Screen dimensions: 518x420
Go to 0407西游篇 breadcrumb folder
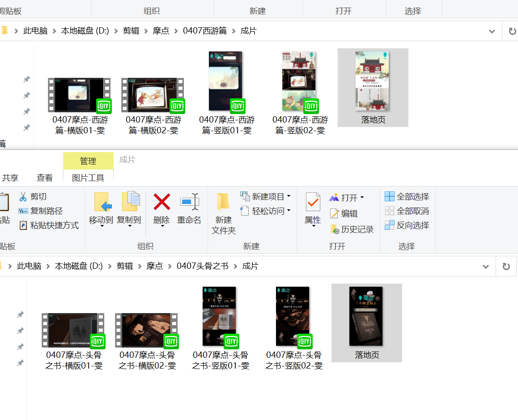pos(205,31)
